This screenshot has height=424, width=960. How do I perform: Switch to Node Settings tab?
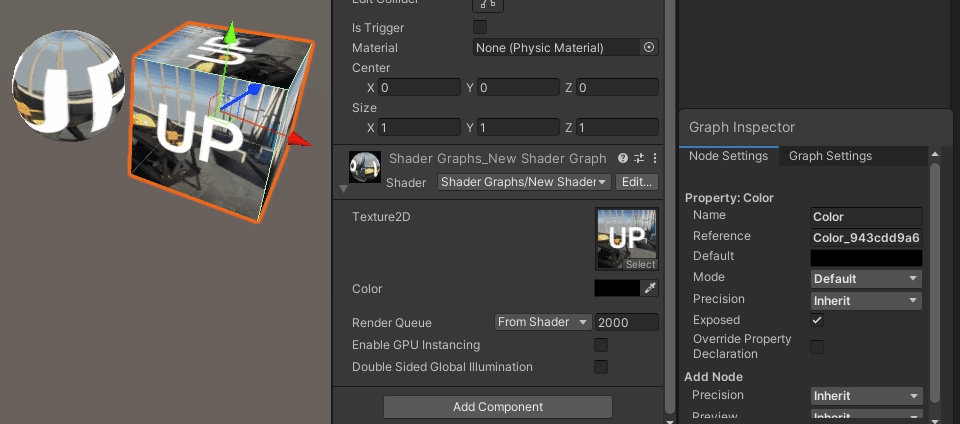click(x=729, y=156)
